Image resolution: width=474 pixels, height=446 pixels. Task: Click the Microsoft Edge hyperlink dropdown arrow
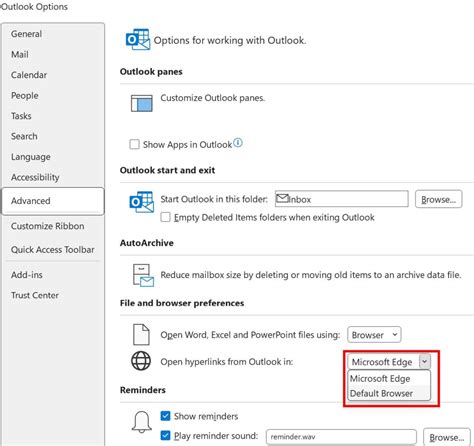(x=425, y=361)
